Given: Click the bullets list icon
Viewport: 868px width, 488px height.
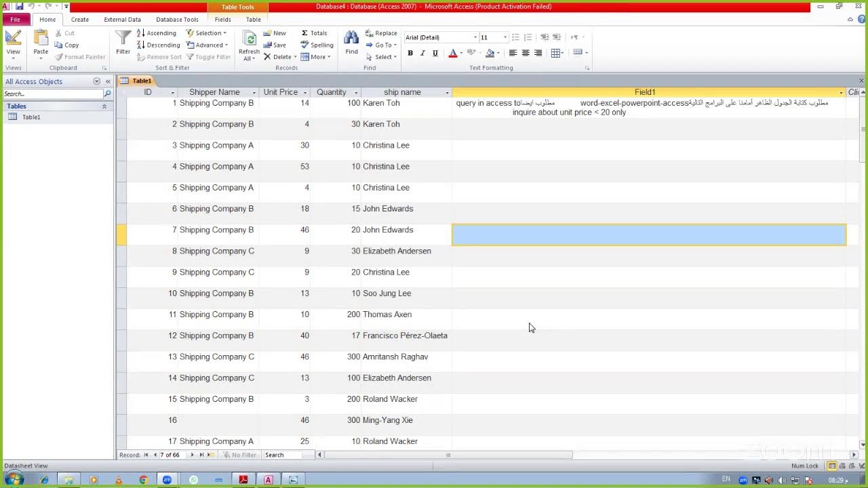Looking at the screenshot, I should (x=515, y=37).
